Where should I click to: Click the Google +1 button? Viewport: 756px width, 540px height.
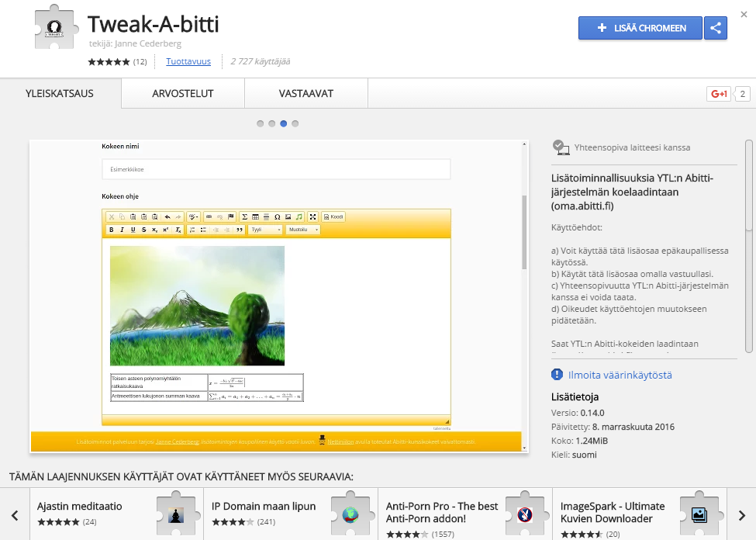[x=719, y=94]
